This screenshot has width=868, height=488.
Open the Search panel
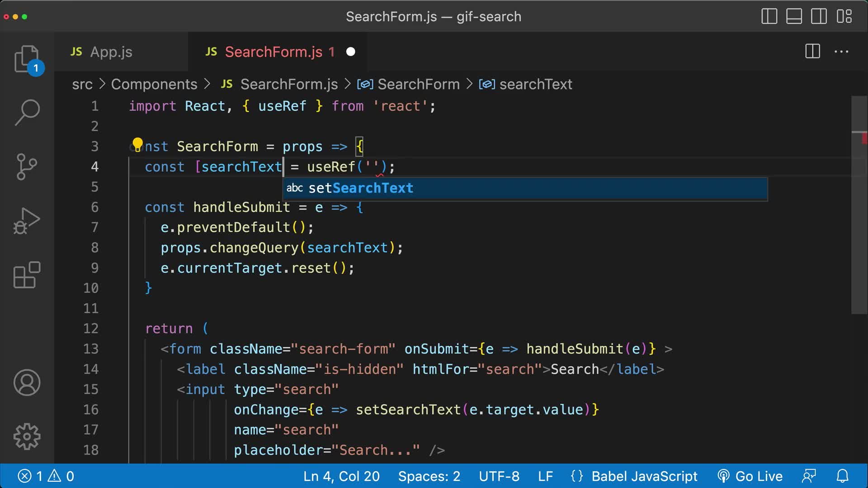click(x=27, y=113)
